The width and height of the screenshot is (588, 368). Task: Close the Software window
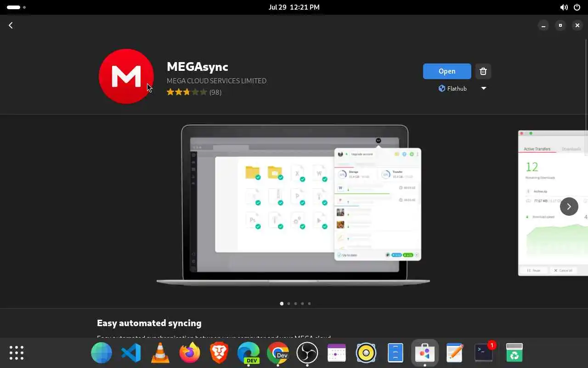coord(577,25)
